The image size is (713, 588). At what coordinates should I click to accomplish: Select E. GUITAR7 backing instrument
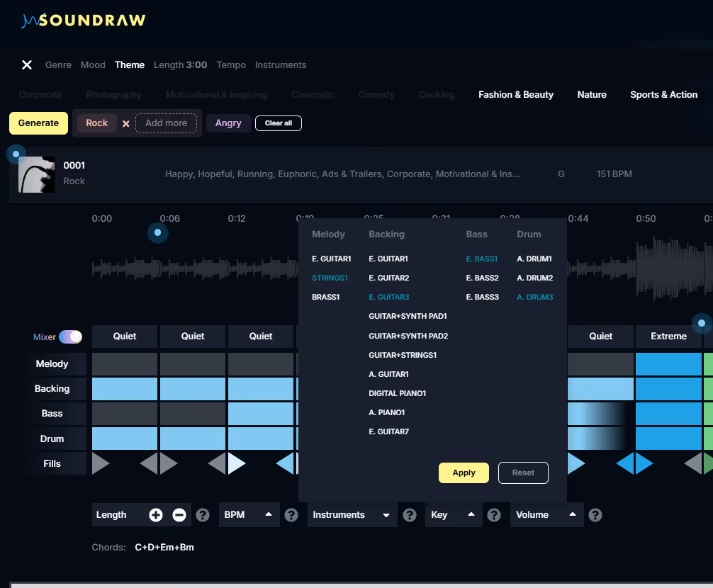tap(389, 431)
